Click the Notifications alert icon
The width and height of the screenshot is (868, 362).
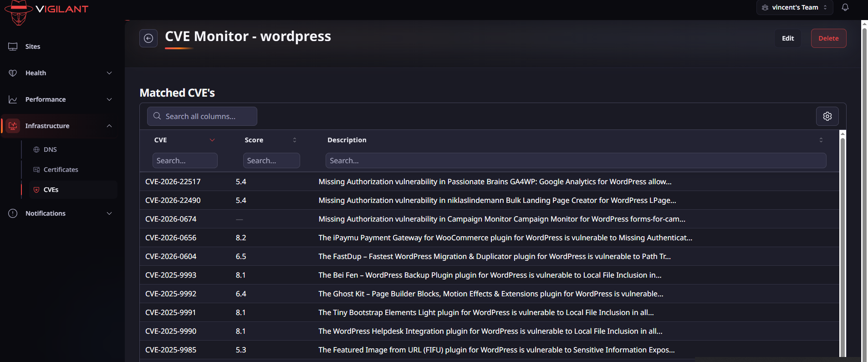pos(13,213)
